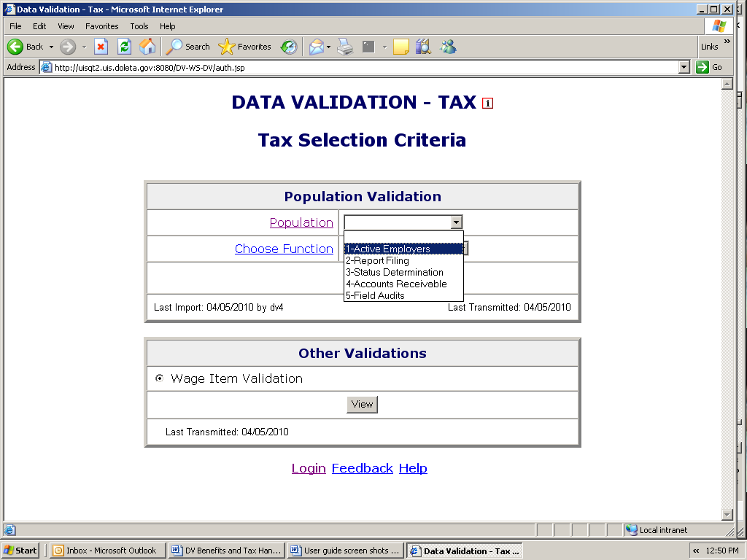Open the address bar dropdown arrow

pos(684,67)
